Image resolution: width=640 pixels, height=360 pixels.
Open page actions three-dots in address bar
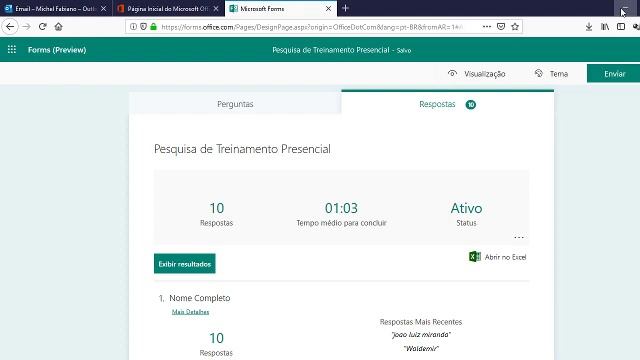click(x=487, y=27)
